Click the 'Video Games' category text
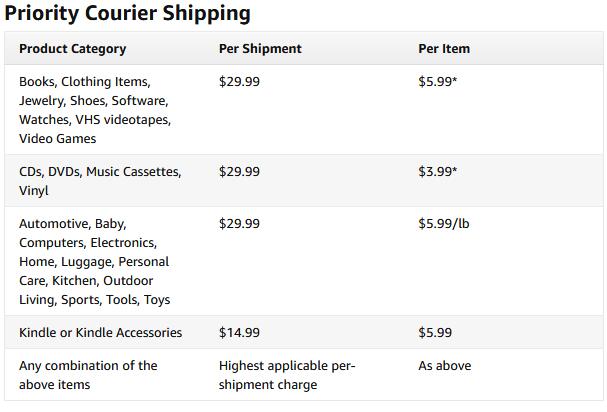This screenshot has width=607, height=412. [57, 139]
